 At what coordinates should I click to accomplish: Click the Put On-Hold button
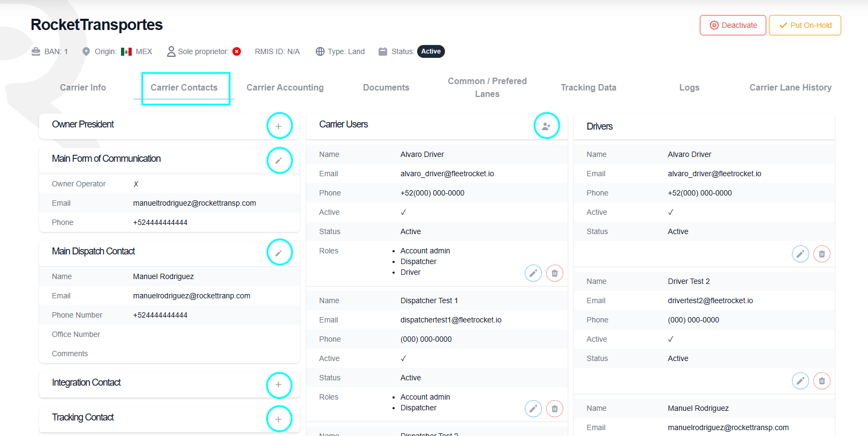[x=805, y=25]
